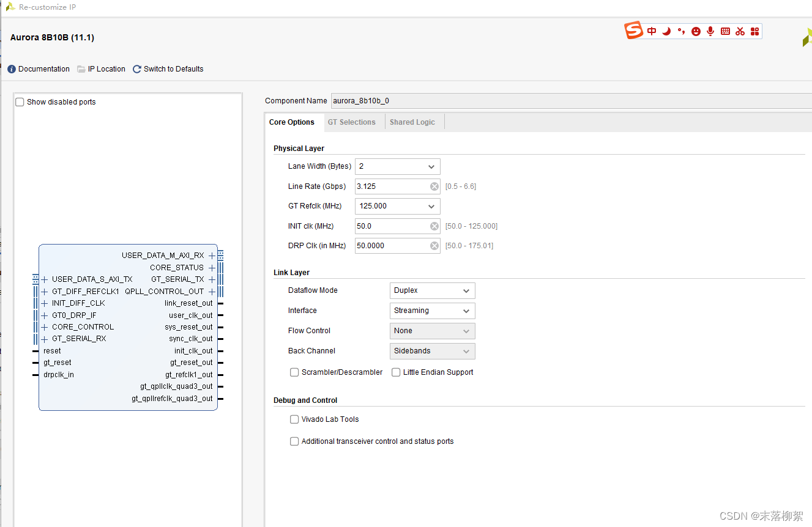Switch to the Core Options tab

coord(292,122)
